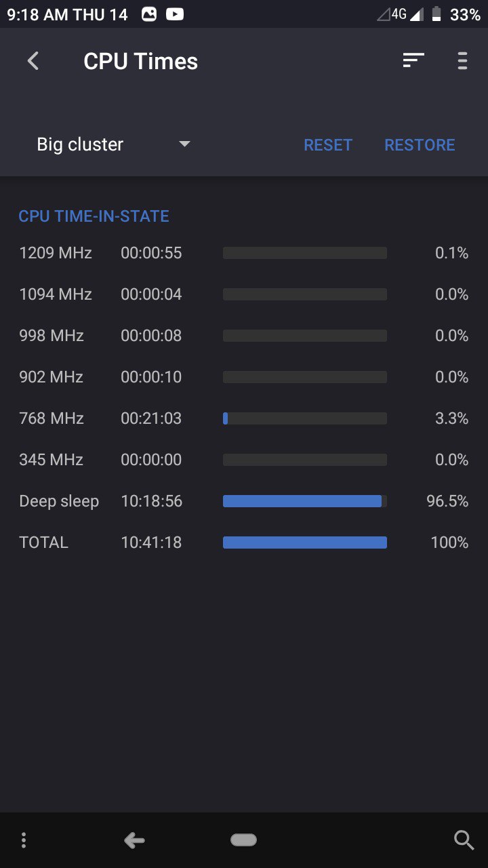Tap the bottom navigation back arrow
This screenshot has width=488, height=868.
134,841
